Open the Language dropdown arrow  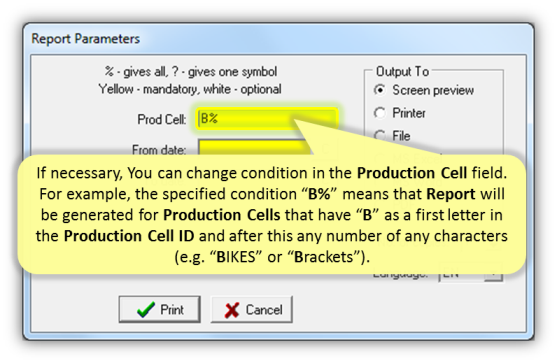coord(494,272)
